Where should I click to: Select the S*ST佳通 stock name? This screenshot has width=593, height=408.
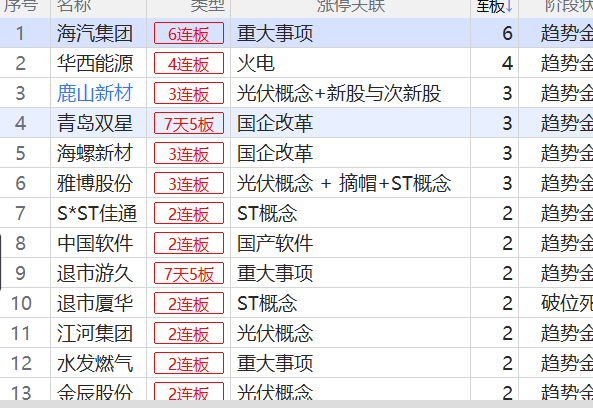pos(97,213)
